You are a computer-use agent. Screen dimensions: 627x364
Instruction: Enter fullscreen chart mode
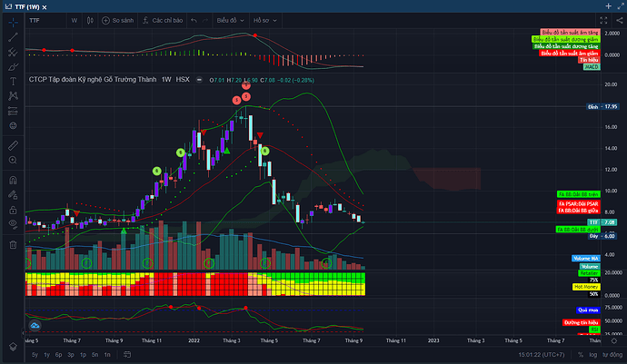coord(603,20)
